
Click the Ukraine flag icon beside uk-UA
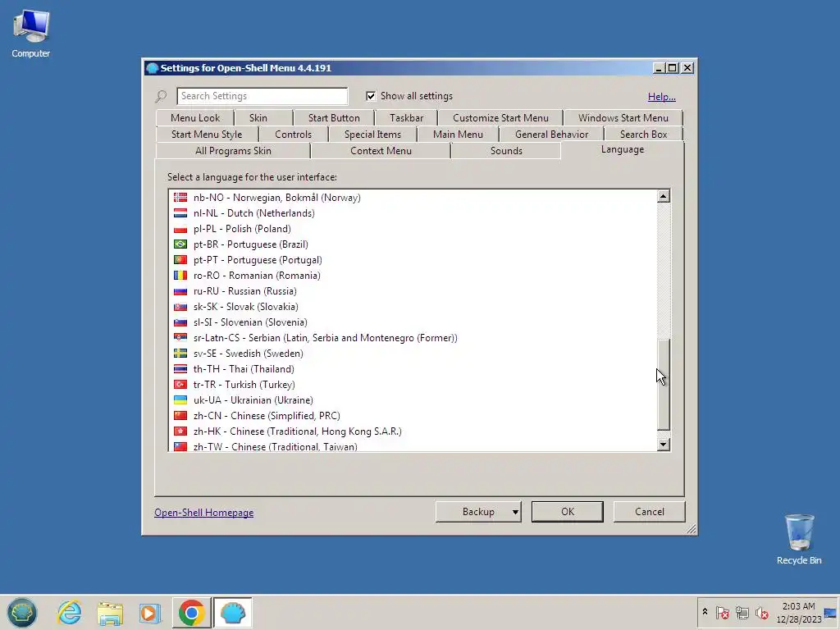(x=180, y=400)
